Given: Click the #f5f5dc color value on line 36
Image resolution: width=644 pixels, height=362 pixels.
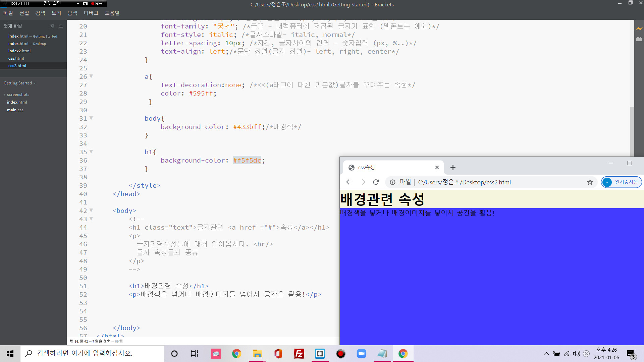Looking at the screenshot, I should pyautogui.click(x=247, y=160).
